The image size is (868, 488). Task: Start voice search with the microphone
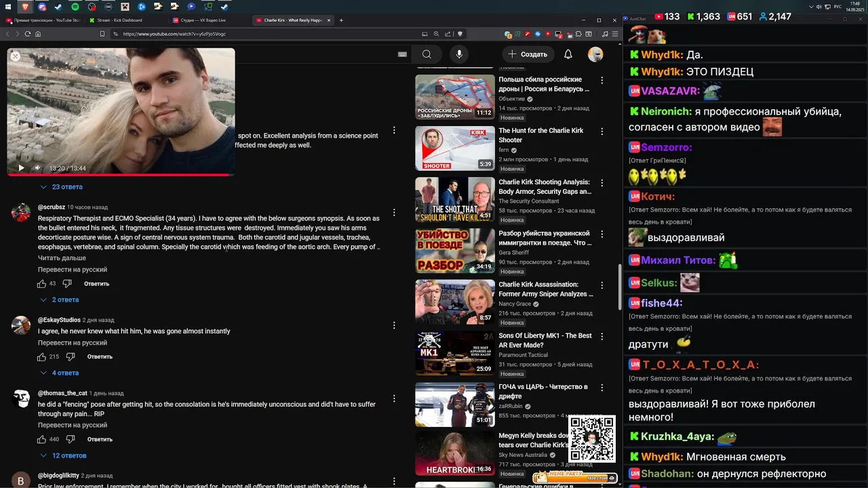[x=459, y=54]
